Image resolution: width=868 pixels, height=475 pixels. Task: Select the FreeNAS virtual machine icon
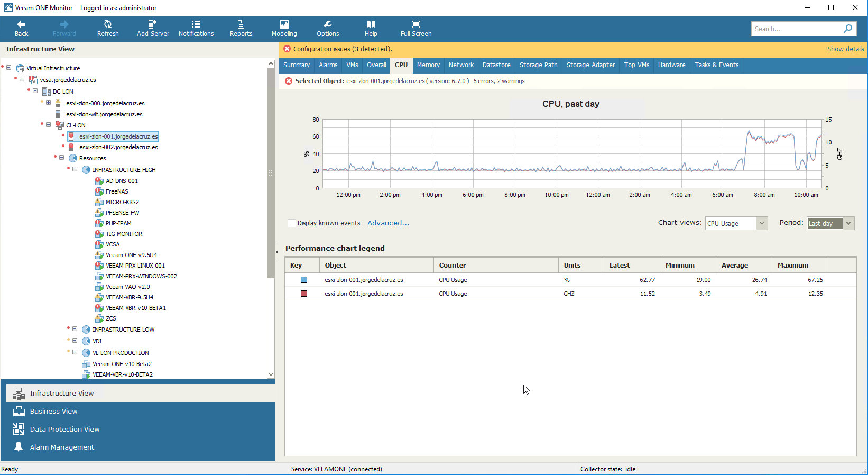pos(99,191)
